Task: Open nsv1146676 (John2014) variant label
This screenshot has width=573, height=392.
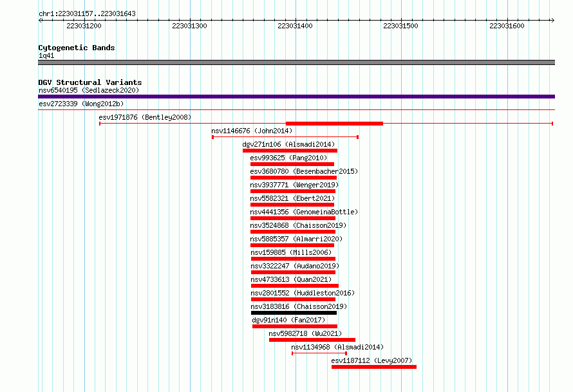Action: 252,131
